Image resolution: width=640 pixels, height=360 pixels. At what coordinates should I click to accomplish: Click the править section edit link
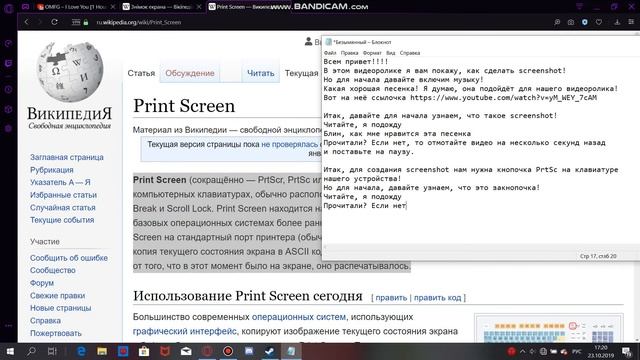[391, 298]
